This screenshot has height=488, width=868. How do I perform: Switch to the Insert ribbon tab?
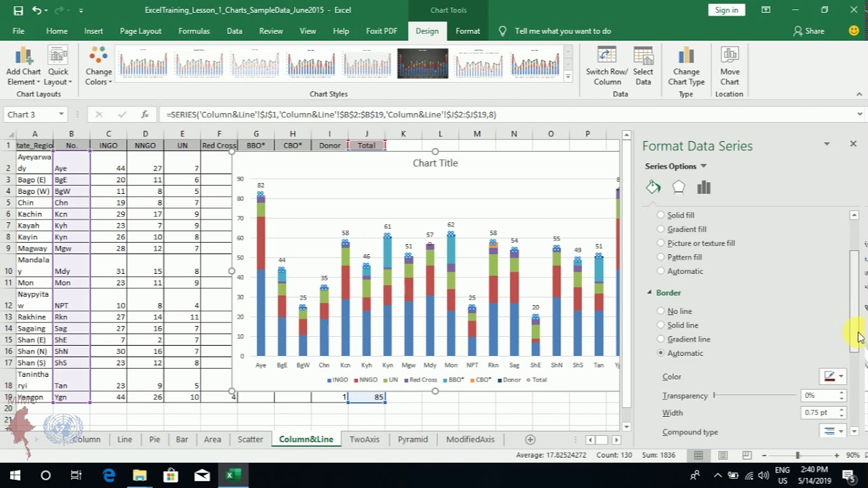click(x=94, y=31)
